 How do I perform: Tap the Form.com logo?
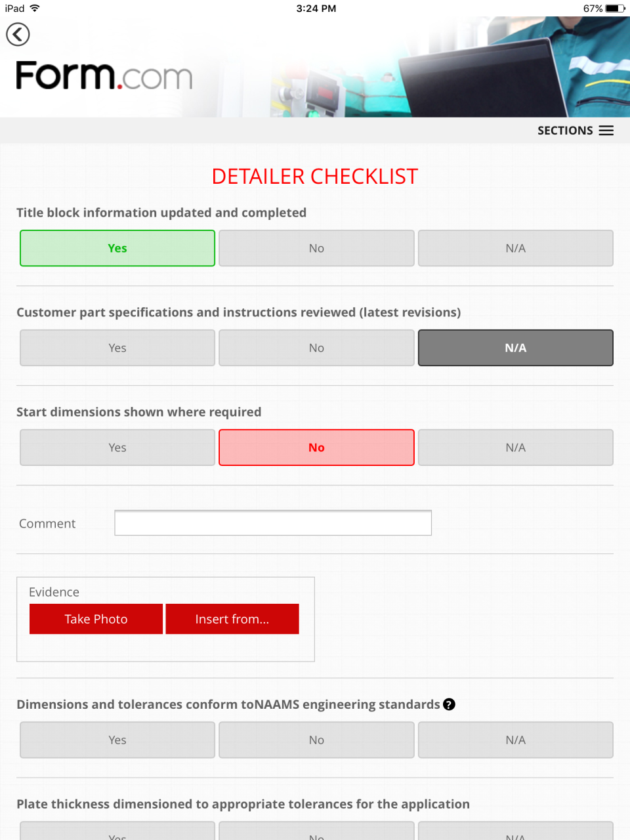[x=104, y=75]
